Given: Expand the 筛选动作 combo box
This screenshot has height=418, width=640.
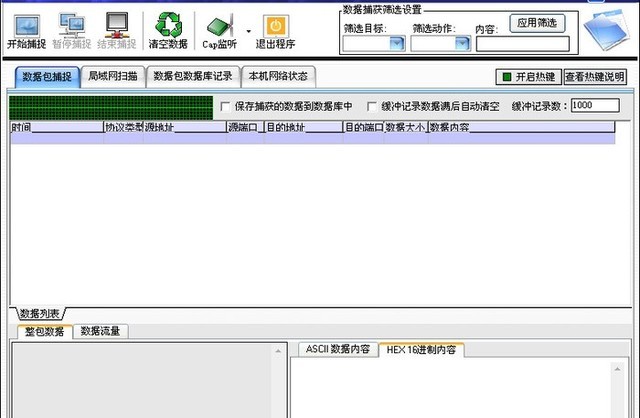Looking at the screenshot, I should point(462,43).
